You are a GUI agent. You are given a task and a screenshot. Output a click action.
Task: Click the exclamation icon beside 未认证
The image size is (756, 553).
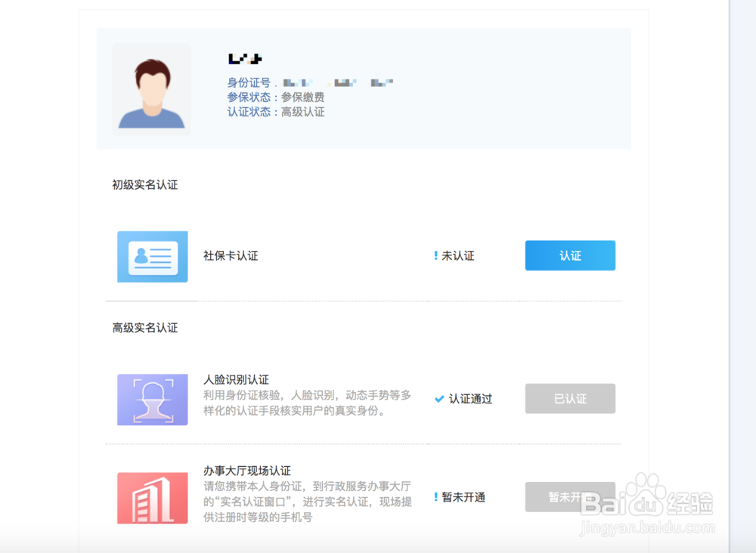click(x=437, y=255)
